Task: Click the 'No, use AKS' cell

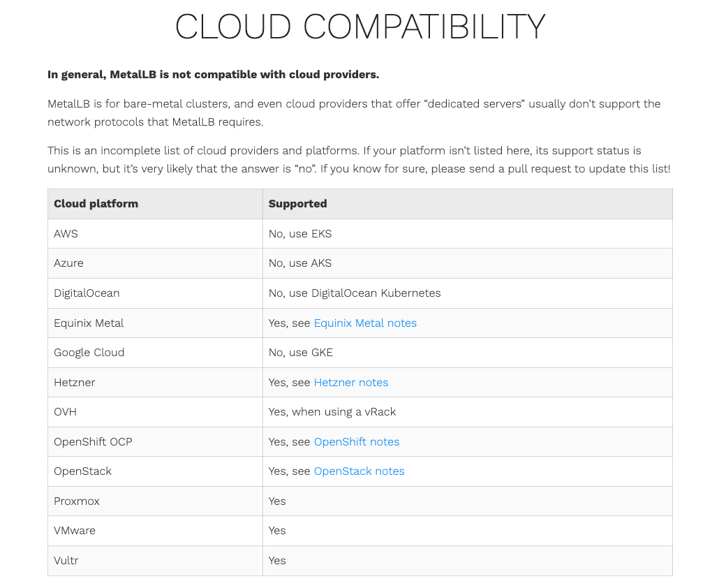Action: pos(467,263)
